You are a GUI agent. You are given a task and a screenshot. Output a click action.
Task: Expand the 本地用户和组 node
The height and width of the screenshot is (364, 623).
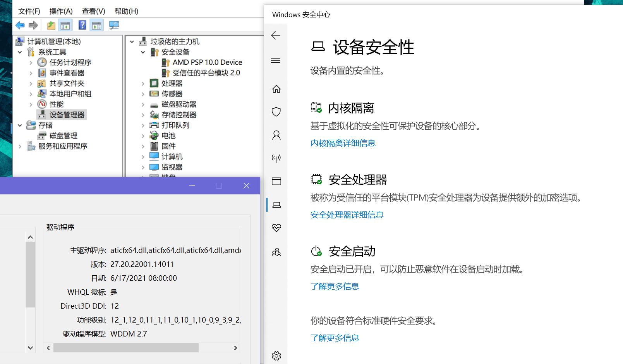(31, 94)
